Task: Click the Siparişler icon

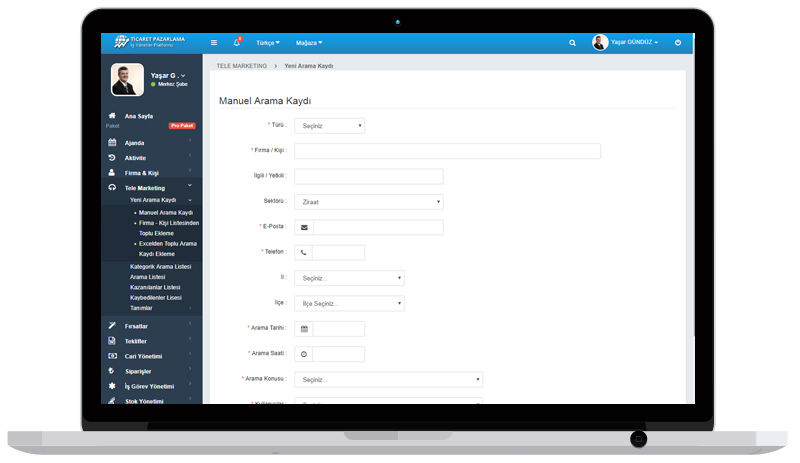Action: click(x=112, y=371)
